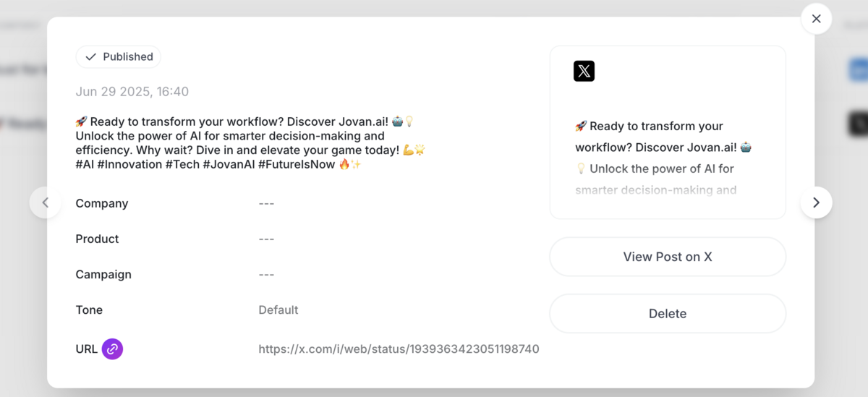Click the X post preview card text
The height and width of the screenshot is (397, 868).
pyautogui.click(x=665, y=158)
